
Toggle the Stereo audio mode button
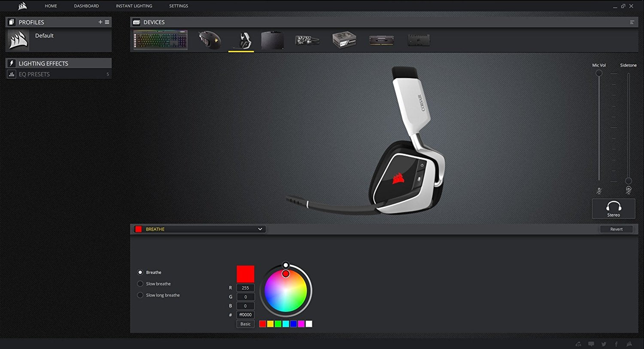pyautogui.click(x=614, y=209)
